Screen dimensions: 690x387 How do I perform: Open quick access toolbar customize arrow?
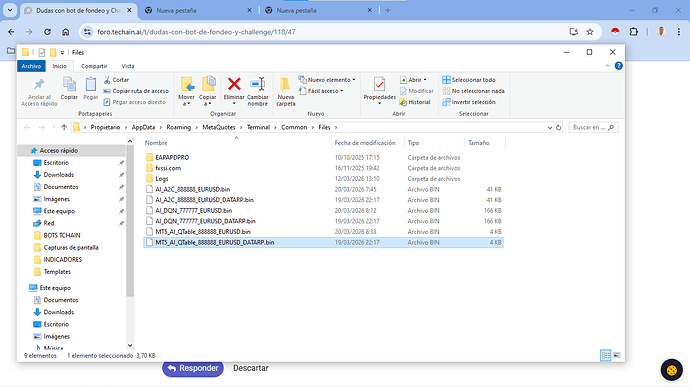pyautogui.click(x=62, y=52)
